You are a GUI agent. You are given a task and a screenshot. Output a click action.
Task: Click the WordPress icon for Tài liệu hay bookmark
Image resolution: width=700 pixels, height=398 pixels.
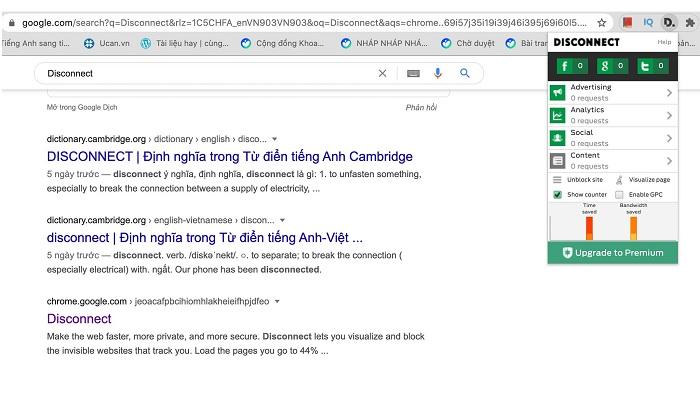[146, 43]
